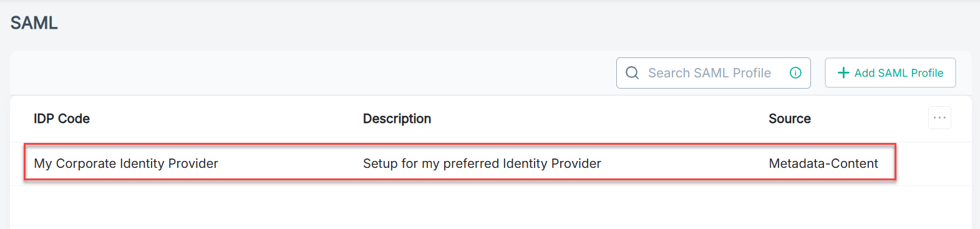Click the Metadata-Content source cell
Viewport: 980px width, 229px height.
coord(823,163)
